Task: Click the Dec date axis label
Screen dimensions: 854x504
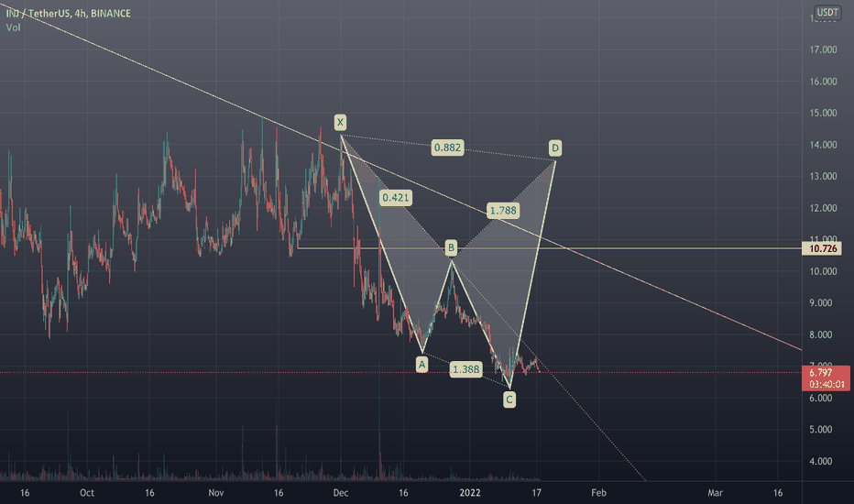Action: [x=340, y=493]
